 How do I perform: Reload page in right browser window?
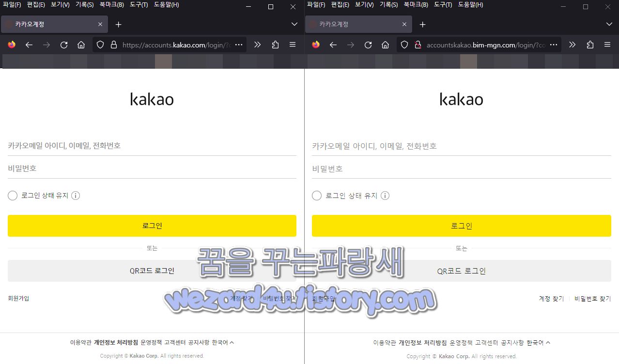(368, 45)
